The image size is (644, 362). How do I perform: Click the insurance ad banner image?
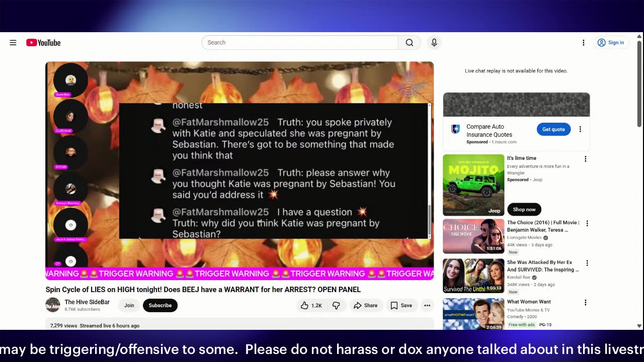coord(516,105)
